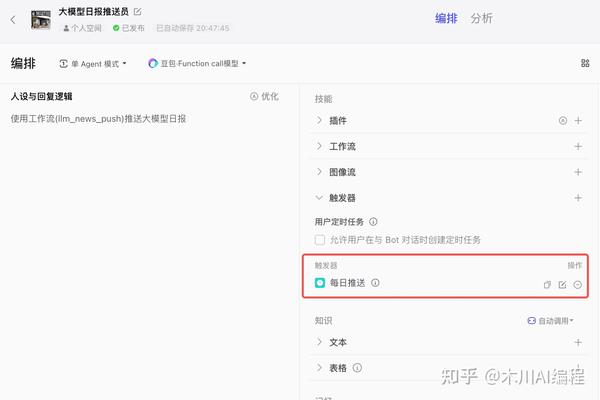Remove the 每日推送 trigger
Screen dimensions: 600x400
click(x=578, y=284)
